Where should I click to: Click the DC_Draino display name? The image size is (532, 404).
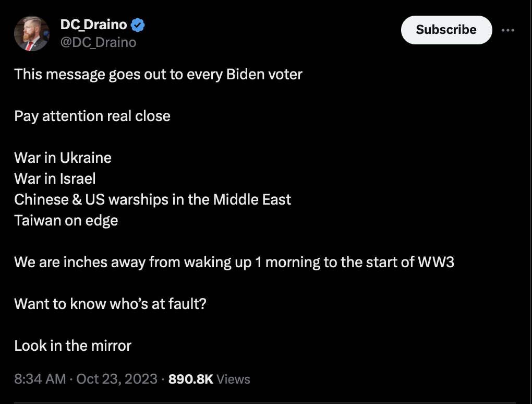pyautogui.click(x=94, y=25)
